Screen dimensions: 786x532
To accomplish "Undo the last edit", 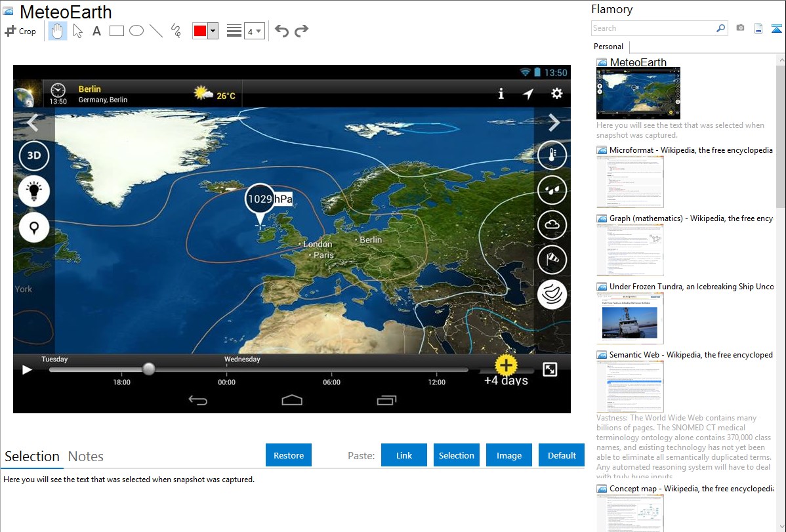I will pos(281,31).
